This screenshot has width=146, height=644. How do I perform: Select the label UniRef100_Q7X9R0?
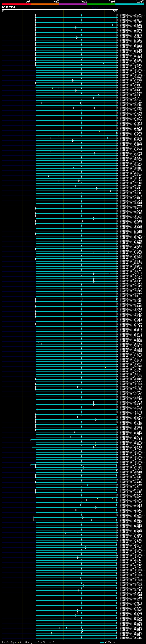(131, 299)
